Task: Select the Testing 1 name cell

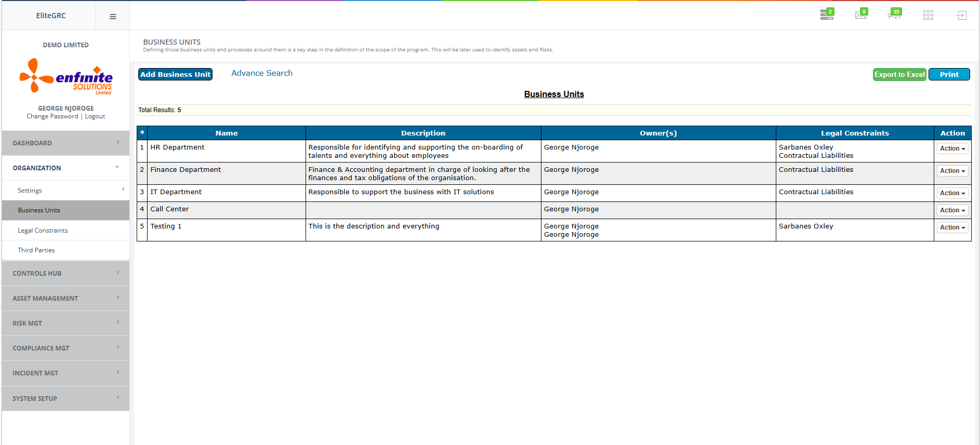Action: pos(227,230)
